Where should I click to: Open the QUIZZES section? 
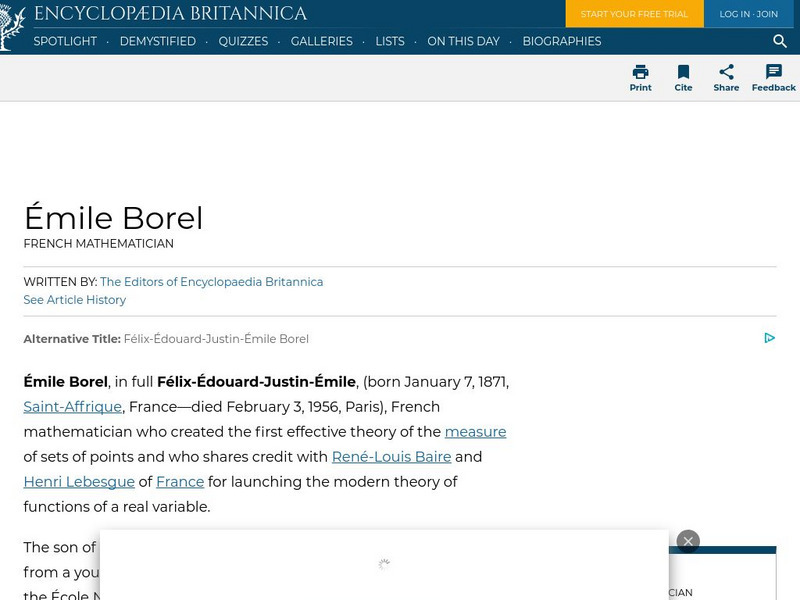(x=243, y=42)
